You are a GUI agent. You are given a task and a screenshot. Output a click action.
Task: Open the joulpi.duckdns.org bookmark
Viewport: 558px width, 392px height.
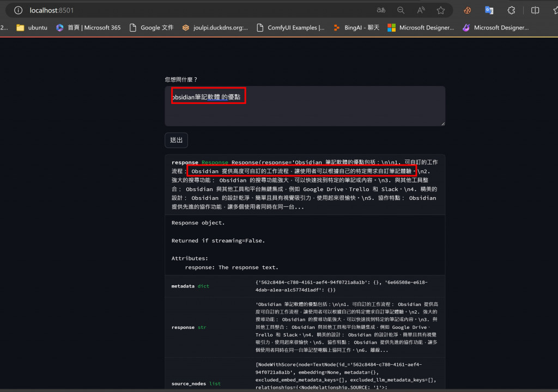pos(215,27)
